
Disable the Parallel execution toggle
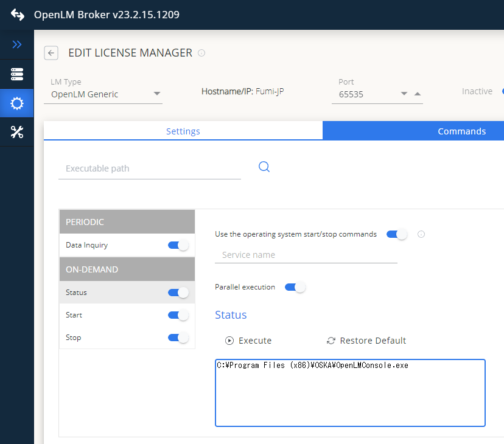[295, 287]
